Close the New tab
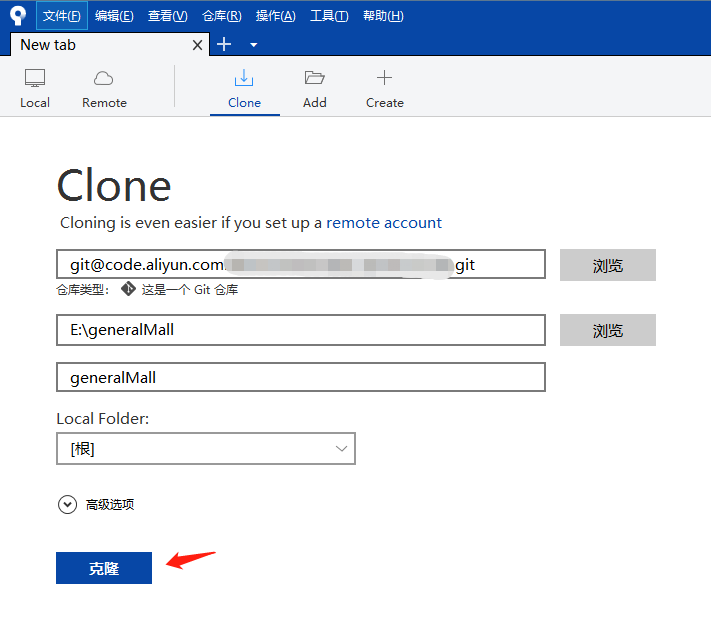711x617 pixels. (197, 45)
